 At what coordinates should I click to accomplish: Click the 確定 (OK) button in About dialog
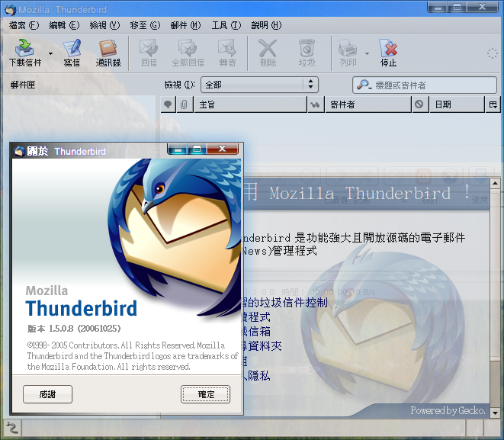click(x=205, y=394)
